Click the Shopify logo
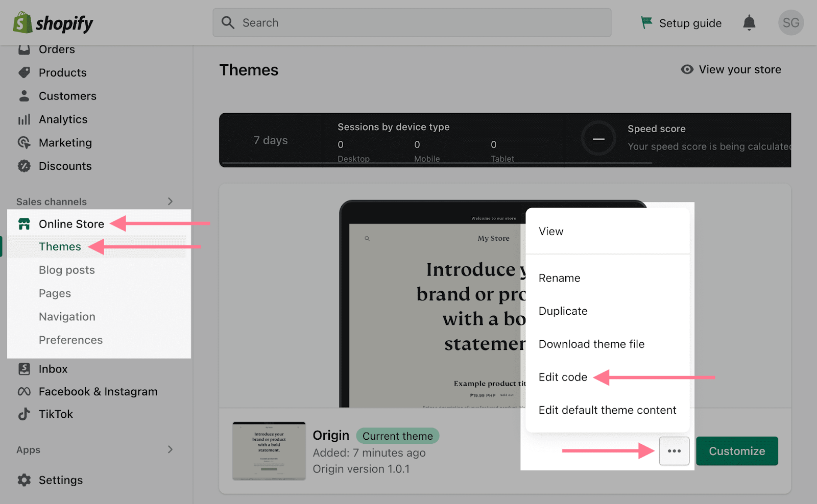The height and width of the screenshot is (504, 817). point(53,23)
